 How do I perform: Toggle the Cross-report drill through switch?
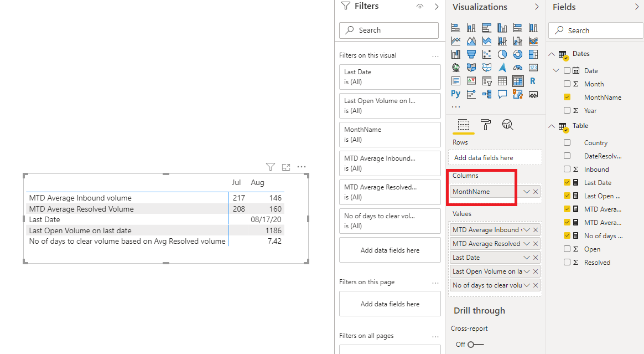[476, 344]
